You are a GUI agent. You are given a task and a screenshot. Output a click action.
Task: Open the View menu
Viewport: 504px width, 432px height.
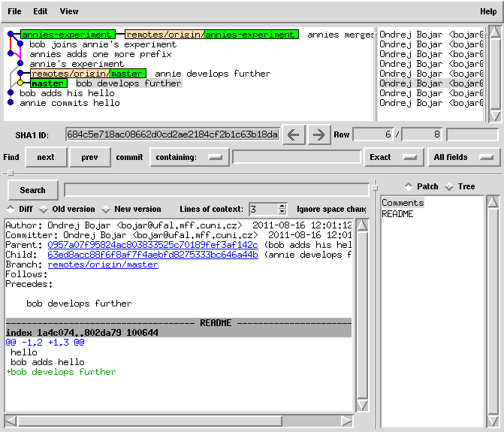pyautogui.click(x=68, y=11)
